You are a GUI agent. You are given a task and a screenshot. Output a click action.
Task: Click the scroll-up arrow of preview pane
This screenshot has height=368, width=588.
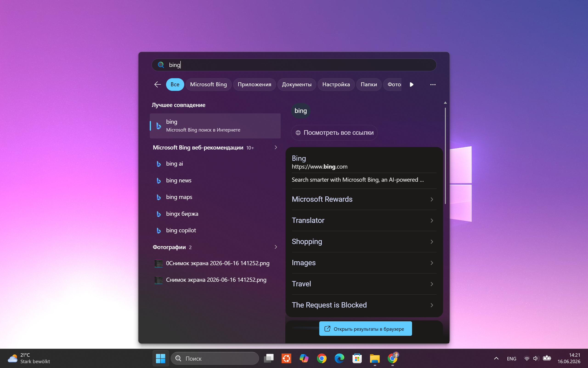[x=445, y=103]
